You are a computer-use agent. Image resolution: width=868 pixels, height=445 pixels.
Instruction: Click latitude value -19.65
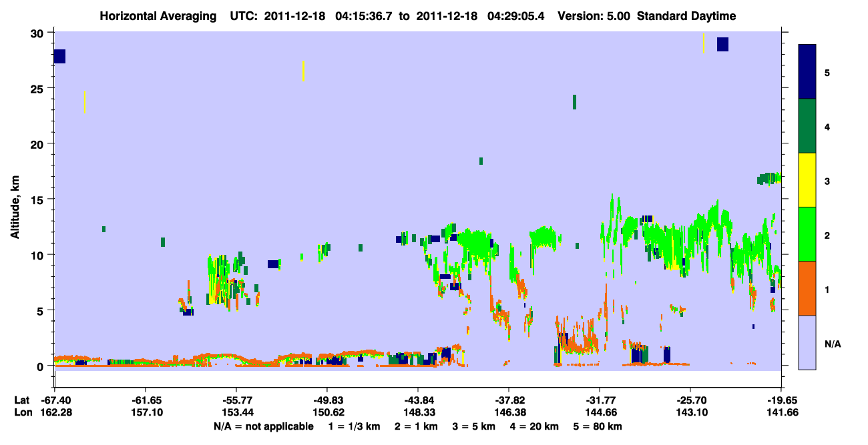point(781,400)
